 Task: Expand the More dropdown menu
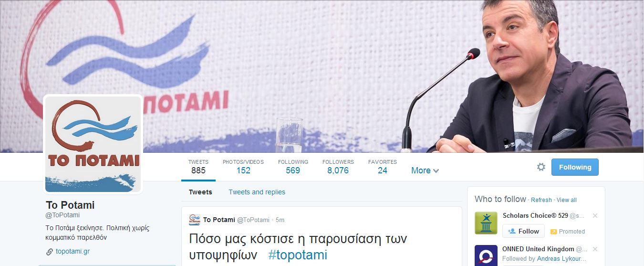pyautogui.click(x=425, y=170)
